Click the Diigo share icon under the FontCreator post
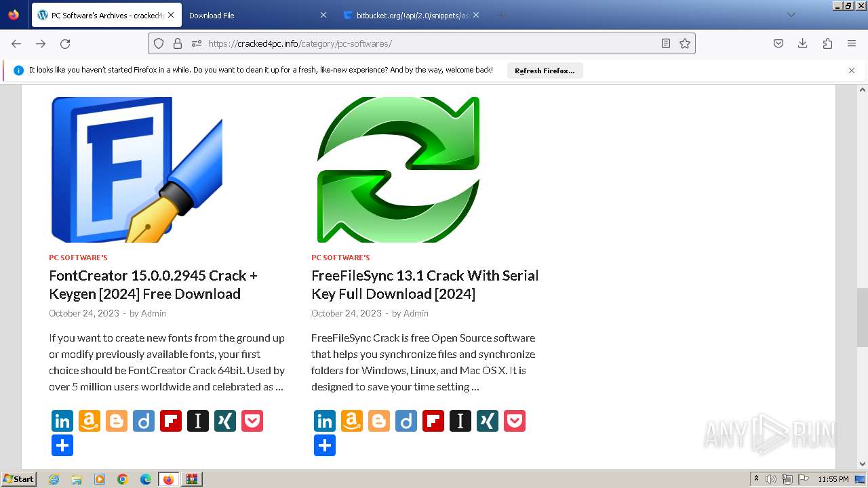Viewport: 868px width, 488px height. [x=144, y=421]
